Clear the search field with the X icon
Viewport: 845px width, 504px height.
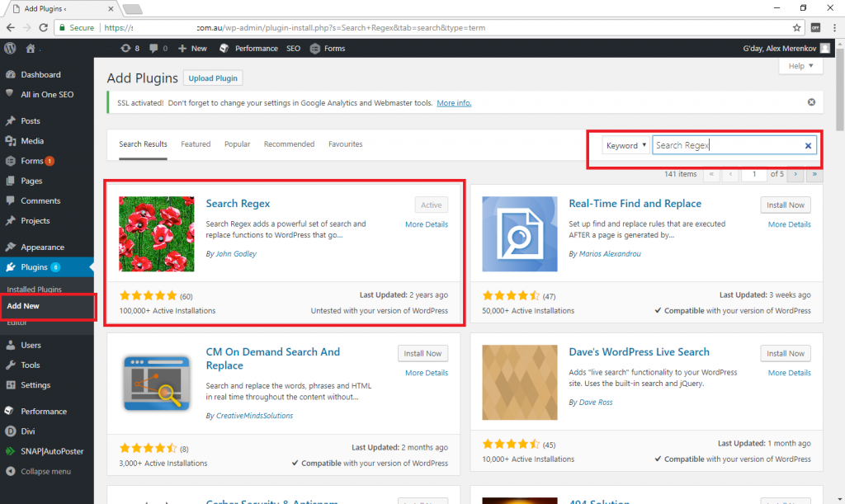[808, 145]
